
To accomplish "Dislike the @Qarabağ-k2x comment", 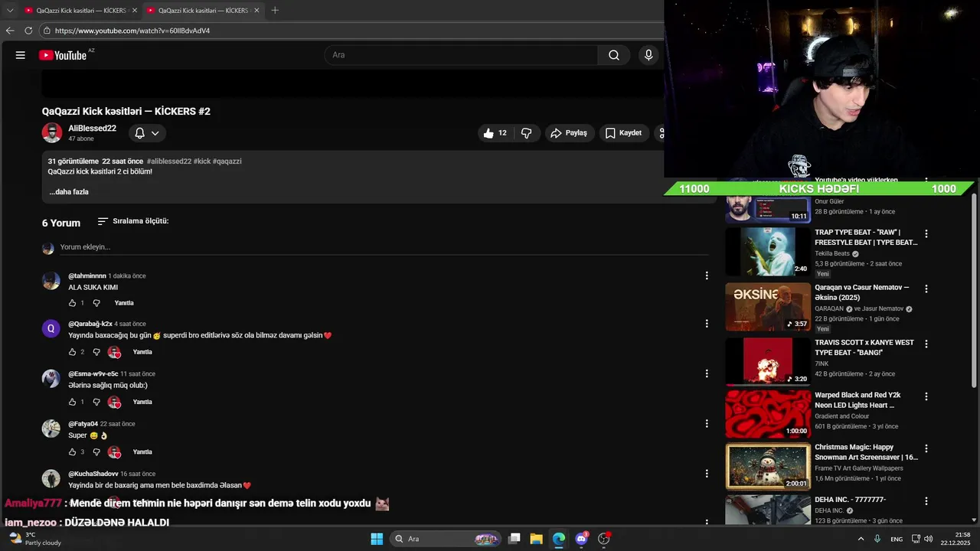I will point(96,352).
